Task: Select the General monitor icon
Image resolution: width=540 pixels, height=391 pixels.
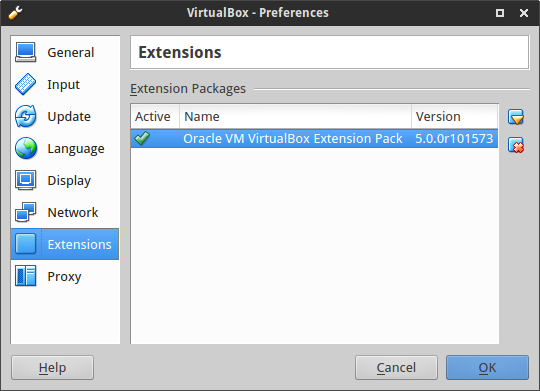Action: click(x=25, y=52)
